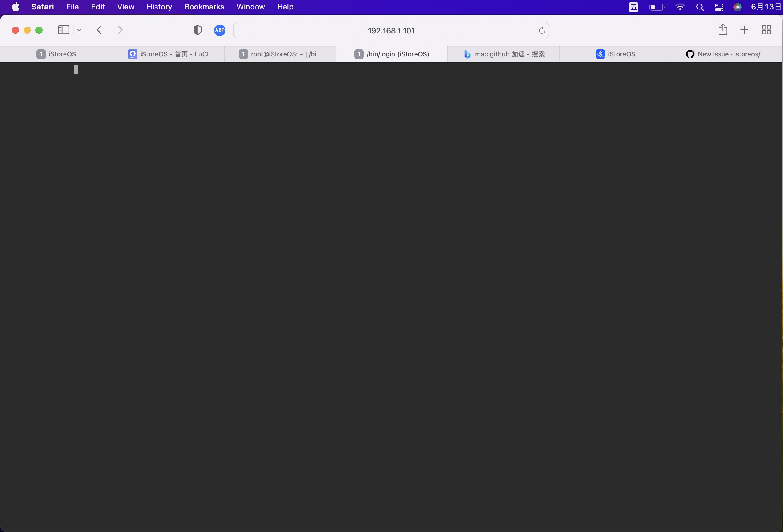Reload the page with the refresh icon
Screen dimensions: 783x532
pyautogui.click(x=541, y=30)
